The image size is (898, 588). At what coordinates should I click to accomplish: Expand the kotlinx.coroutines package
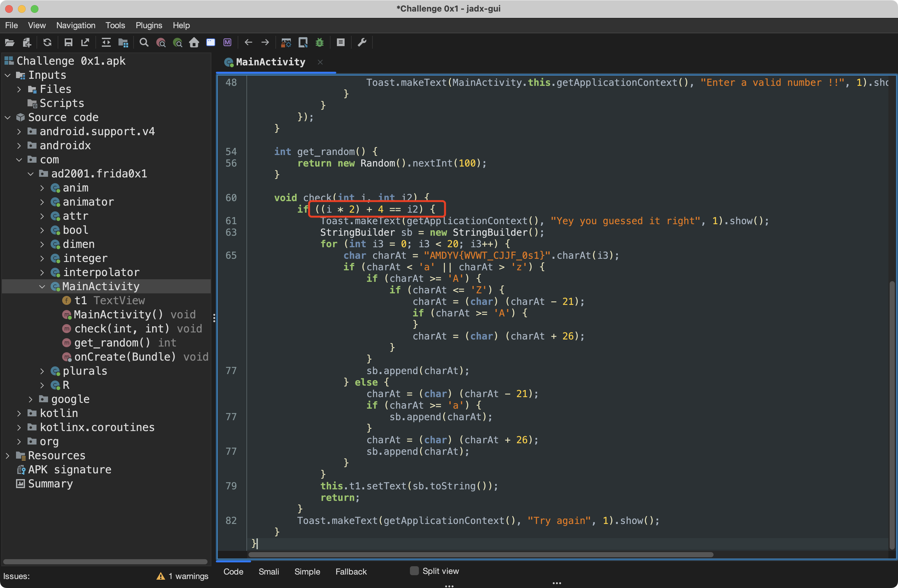click(19, 427)
